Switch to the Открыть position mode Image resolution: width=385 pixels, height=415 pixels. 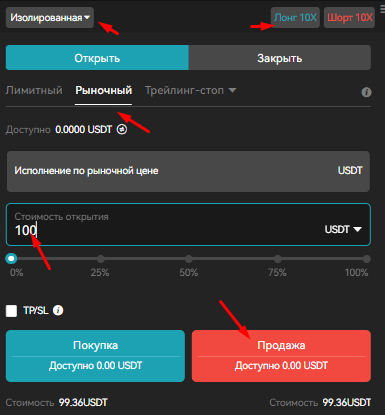(x=97, y=58)
